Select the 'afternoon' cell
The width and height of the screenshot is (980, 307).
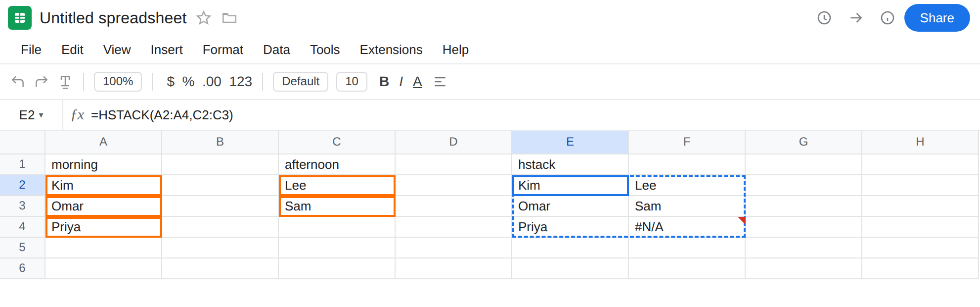click(337, 164)
